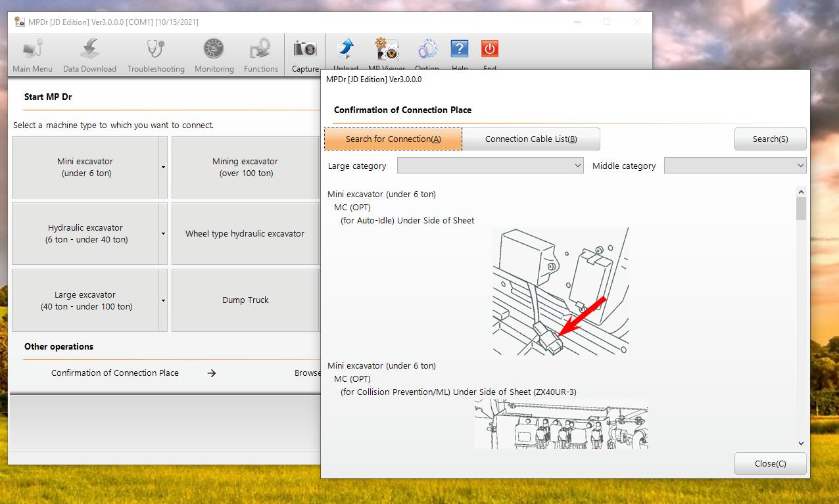Expand the Large category dropdown
This screenshot has height=504, width=839.
coord(490,166)
